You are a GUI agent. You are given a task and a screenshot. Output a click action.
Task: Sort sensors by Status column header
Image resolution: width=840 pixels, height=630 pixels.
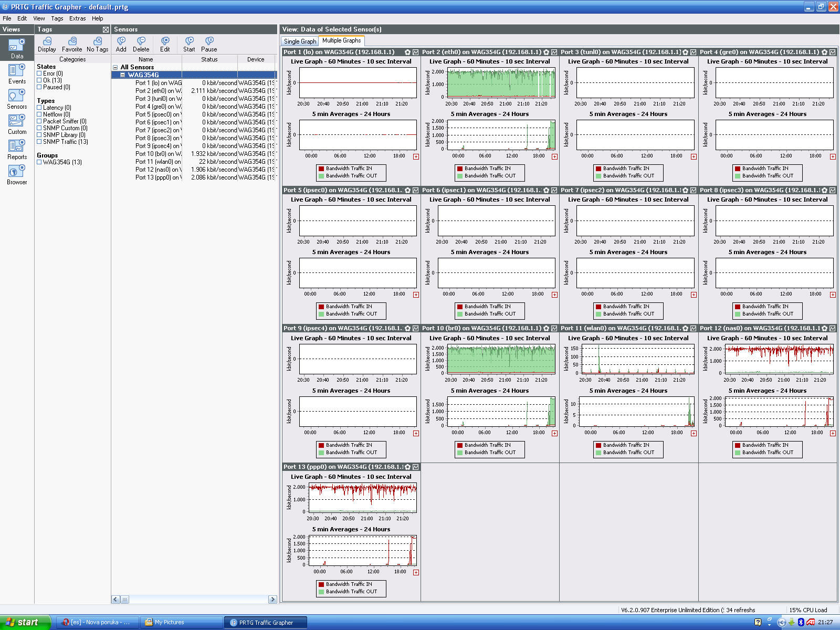pos(209,59)
